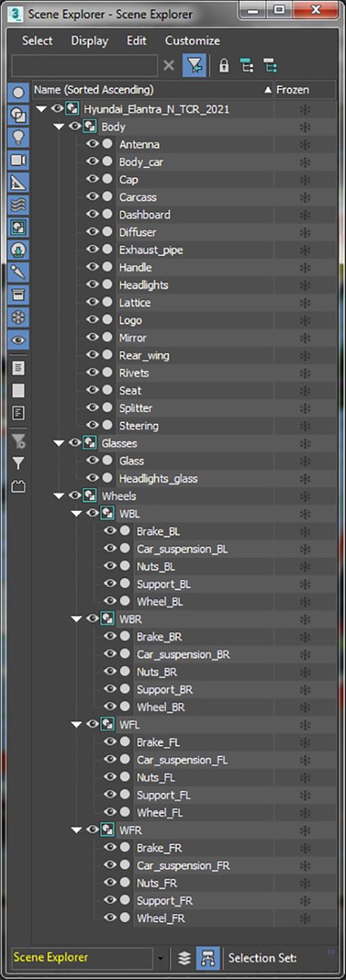
Task: Hide the Antenna object via eye icon
Action: (x=93, y=143)
